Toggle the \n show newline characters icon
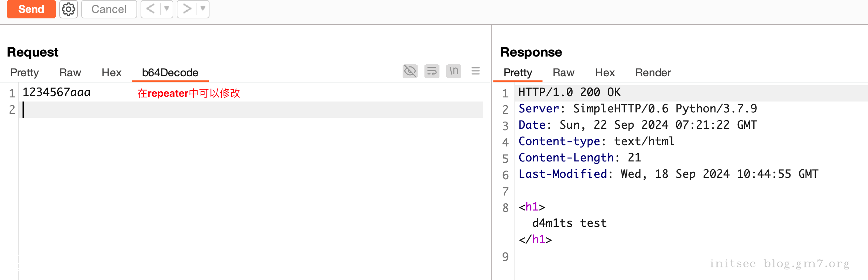The height and width of the screenshot is (280, 868). 453,71
